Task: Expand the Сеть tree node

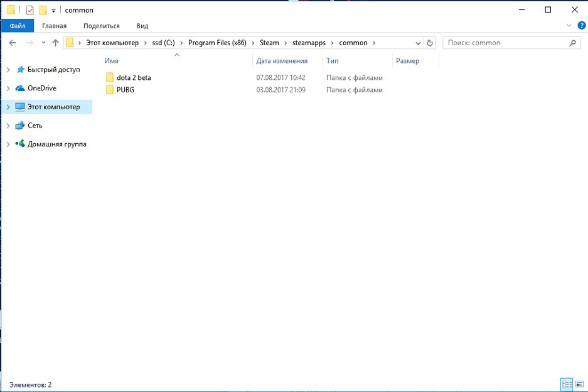Action: click(8, 126)
